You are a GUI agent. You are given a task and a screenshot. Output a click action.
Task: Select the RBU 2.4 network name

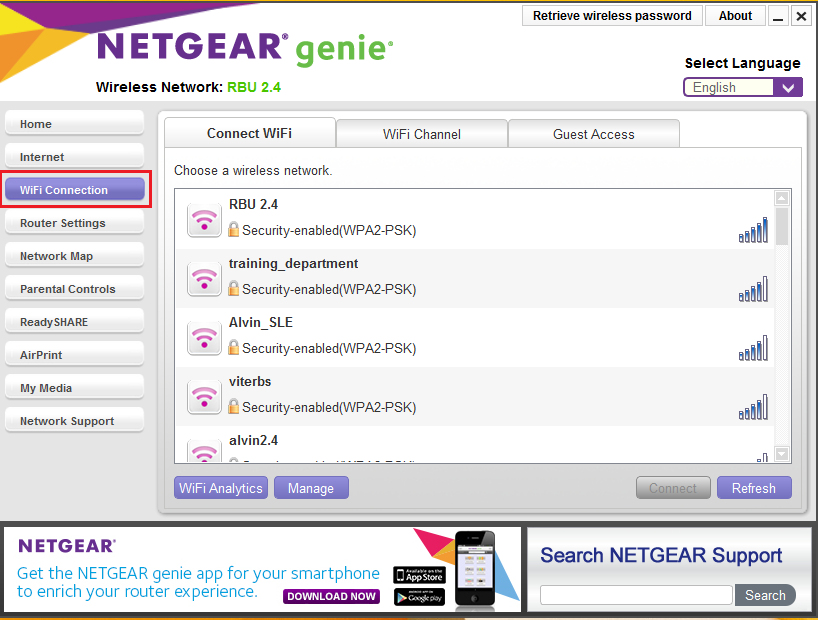click(x=253, y=204)
